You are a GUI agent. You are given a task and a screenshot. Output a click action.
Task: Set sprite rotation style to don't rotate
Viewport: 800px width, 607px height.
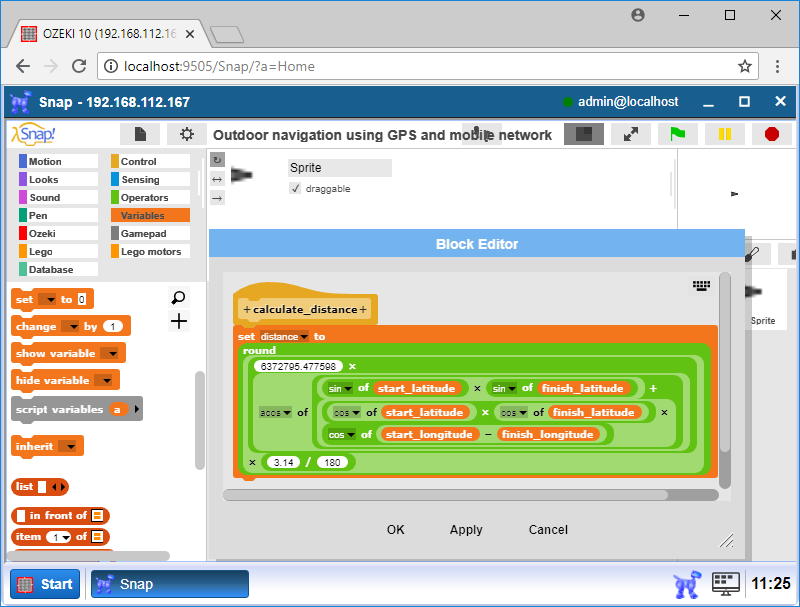coord(217,198)
